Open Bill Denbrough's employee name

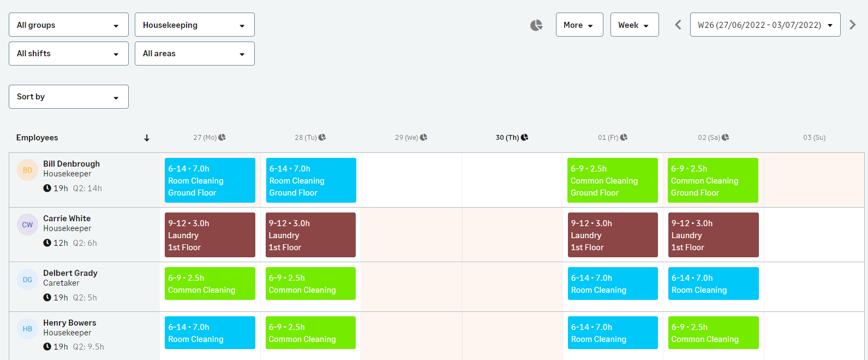pos(71,164)
